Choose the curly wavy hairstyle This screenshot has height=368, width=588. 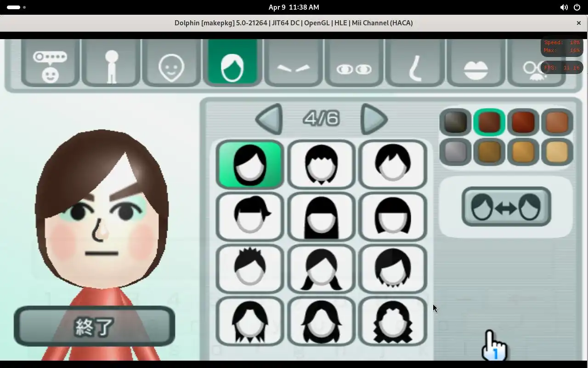(x=392, y=321)
